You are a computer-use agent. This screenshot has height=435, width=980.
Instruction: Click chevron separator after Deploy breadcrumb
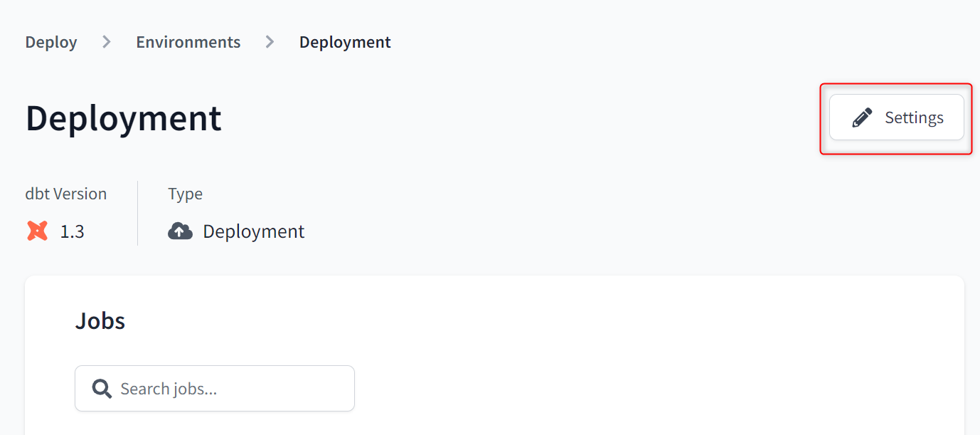[107, 42]
